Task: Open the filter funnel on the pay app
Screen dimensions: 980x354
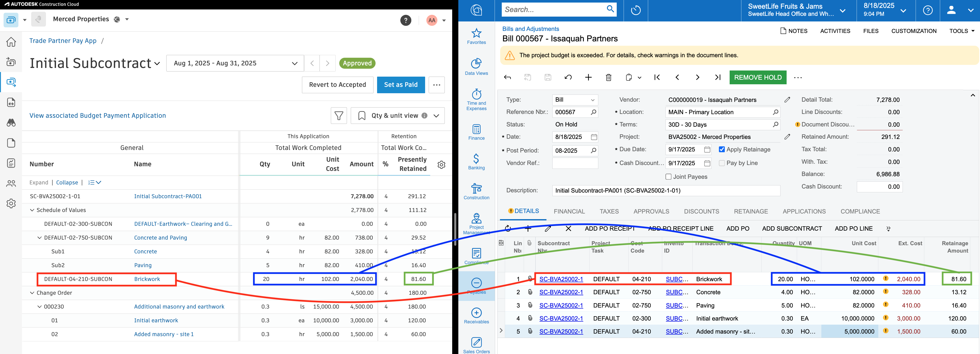Action: point(338,115)
